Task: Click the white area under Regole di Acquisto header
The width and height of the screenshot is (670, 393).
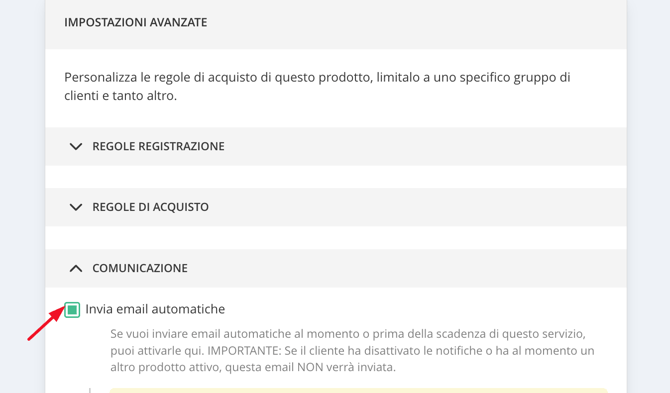Action: [x=336, y=238]
